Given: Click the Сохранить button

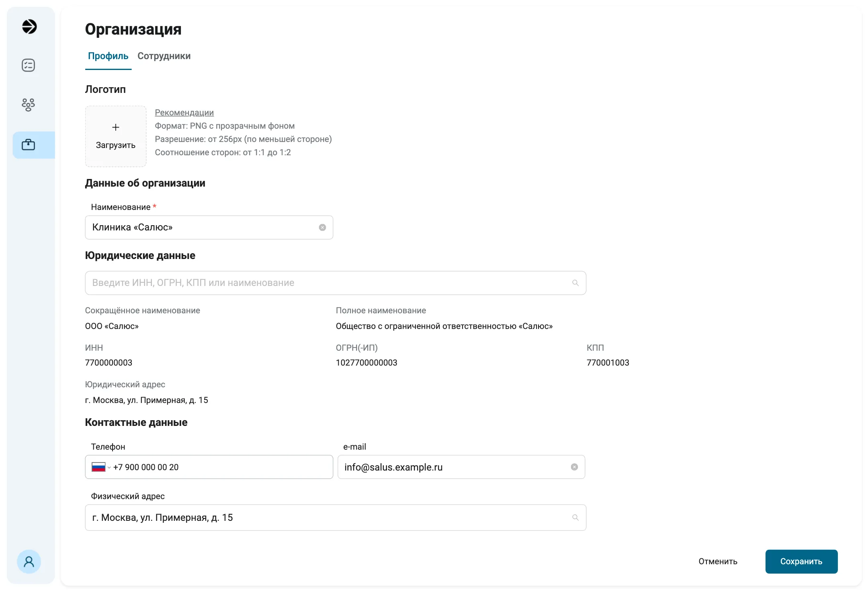Looking at the screenshot, I should coord(801,561).
